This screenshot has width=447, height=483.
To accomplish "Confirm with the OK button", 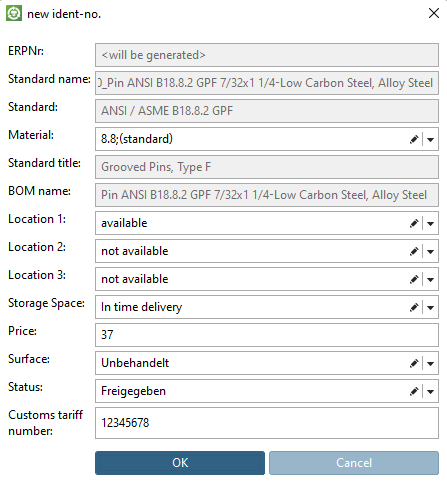I will click(x=180, y=463).
